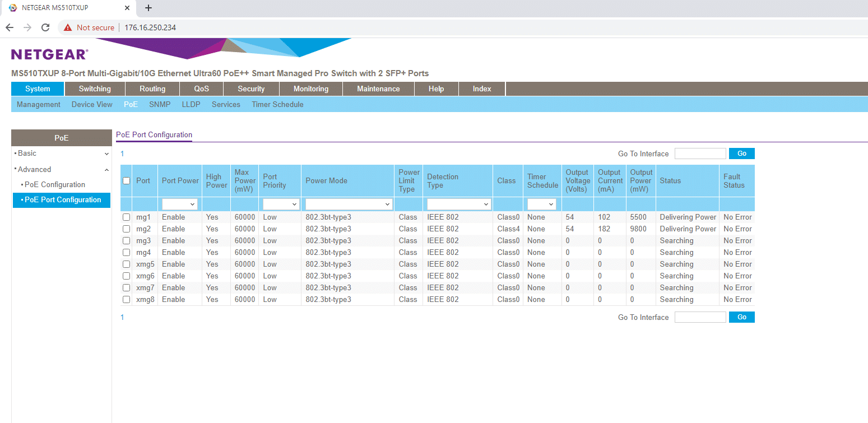
Task: Click page 1 link below table
Action: [x=122, y=317]
